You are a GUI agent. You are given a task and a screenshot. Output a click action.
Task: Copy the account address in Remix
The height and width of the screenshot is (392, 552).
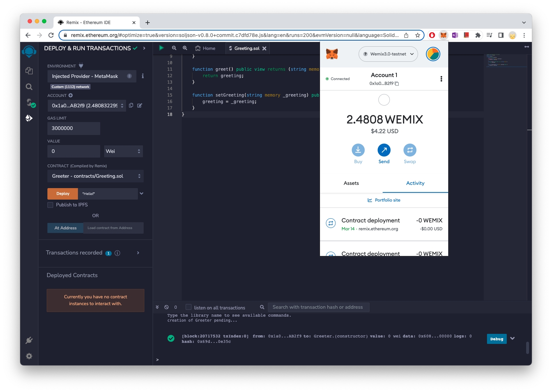click(x=131, y=106)
